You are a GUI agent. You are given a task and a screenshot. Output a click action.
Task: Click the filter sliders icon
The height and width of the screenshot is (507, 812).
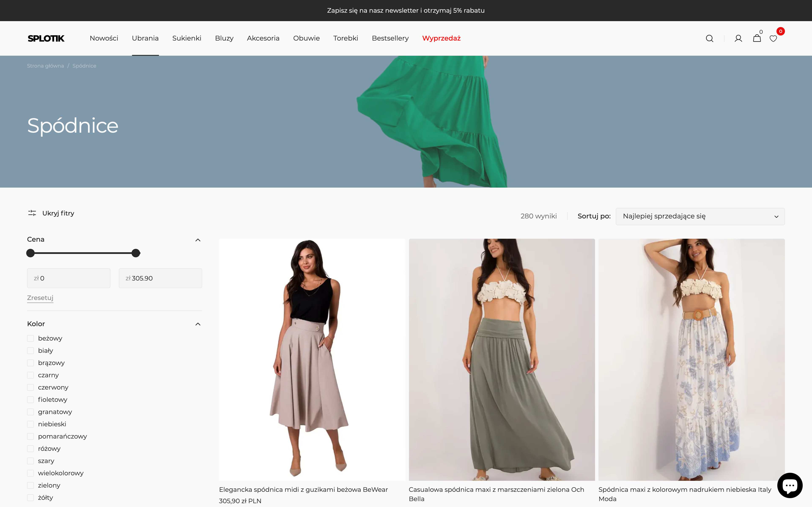tap(32, 213)
